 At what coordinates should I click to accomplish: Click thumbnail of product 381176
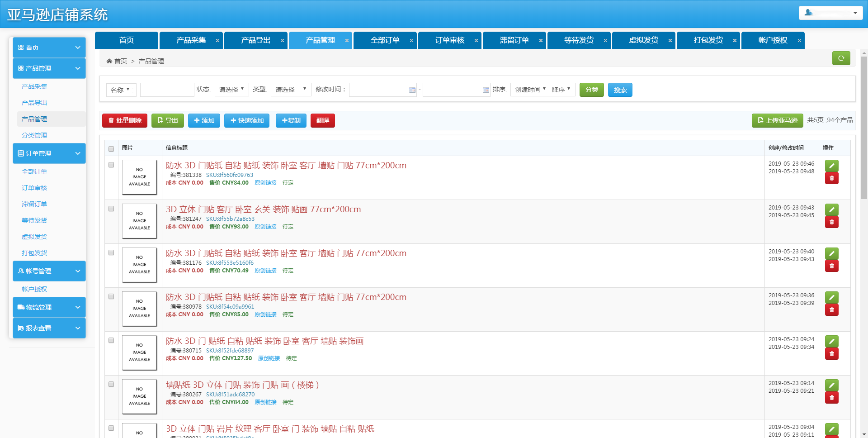[x=139, y=265]
